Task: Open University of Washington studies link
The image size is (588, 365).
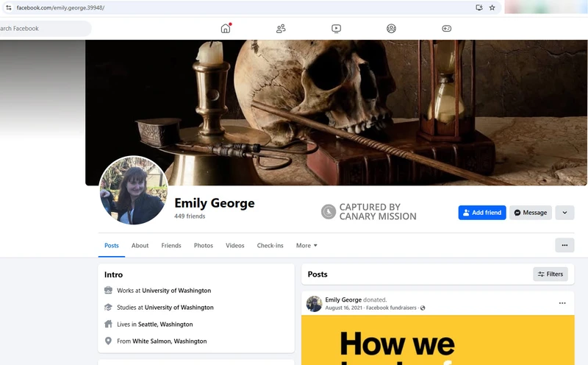Action: 179,308
